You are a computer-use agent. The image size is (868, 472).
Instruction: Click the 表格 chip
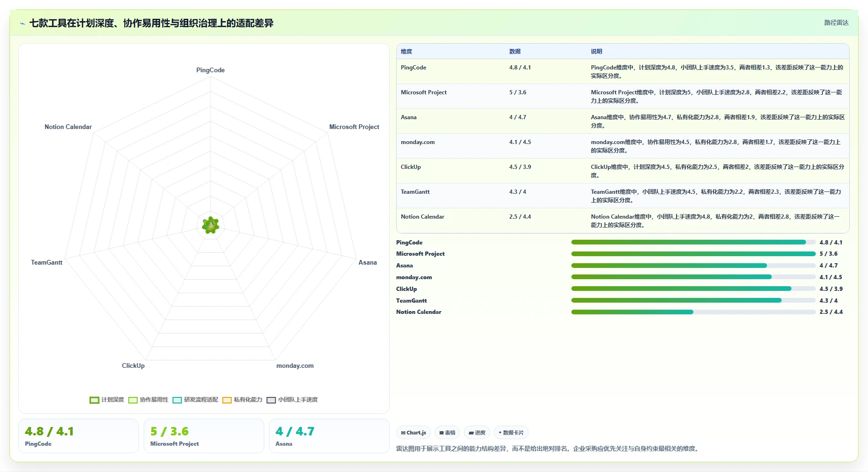click(447, 433)
